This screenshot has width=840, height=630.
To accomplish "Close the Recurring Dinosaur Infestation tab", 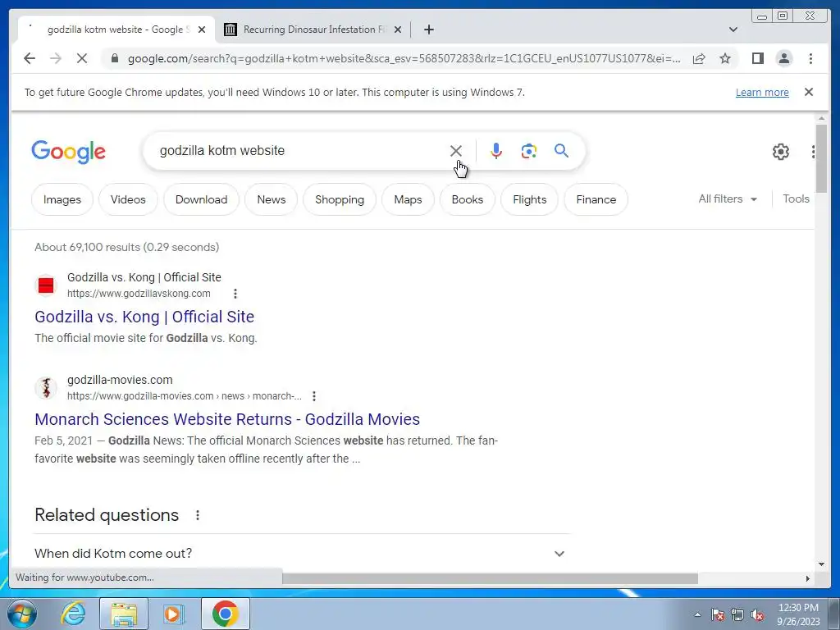I will [x=398, y=30].
